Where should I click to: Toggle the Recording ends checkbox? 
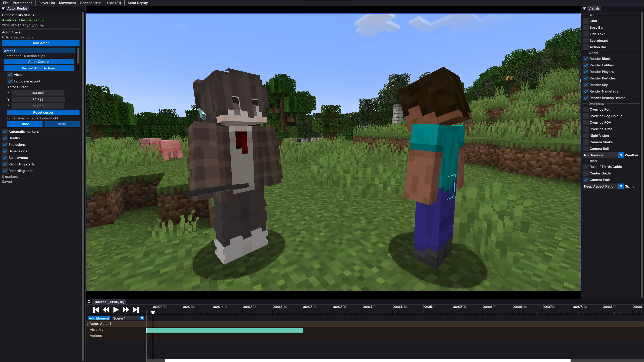point(5,171)
